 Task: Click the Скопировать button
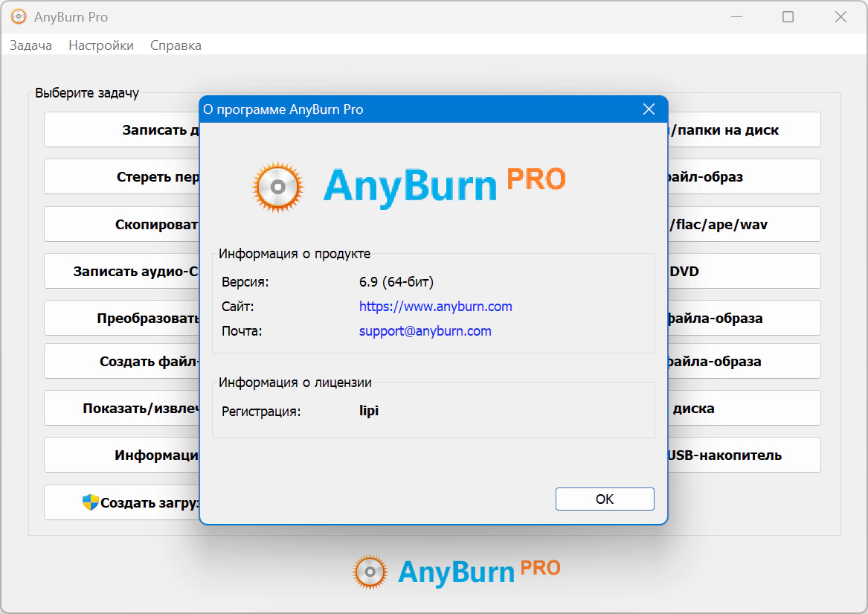[x=122, y=225]
